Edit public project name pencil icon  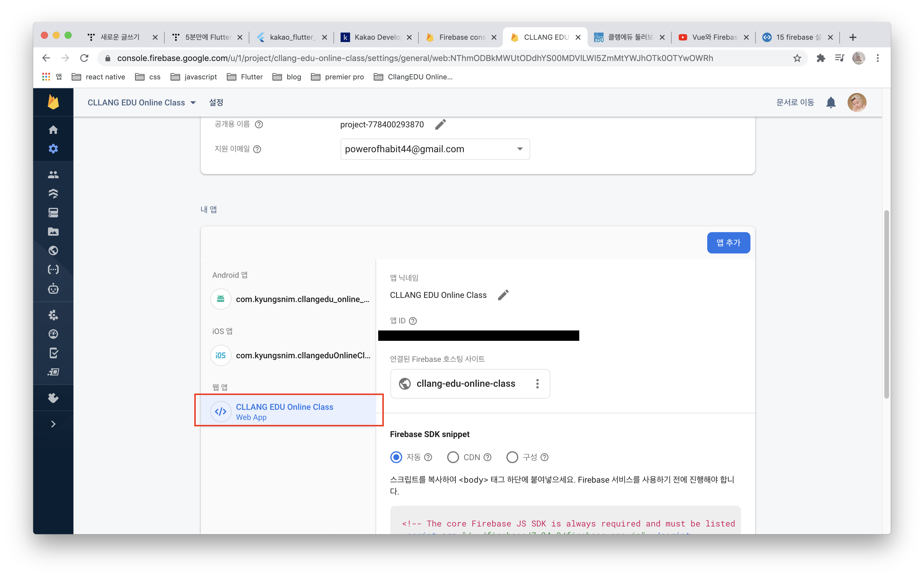click(x=440, y=125)
